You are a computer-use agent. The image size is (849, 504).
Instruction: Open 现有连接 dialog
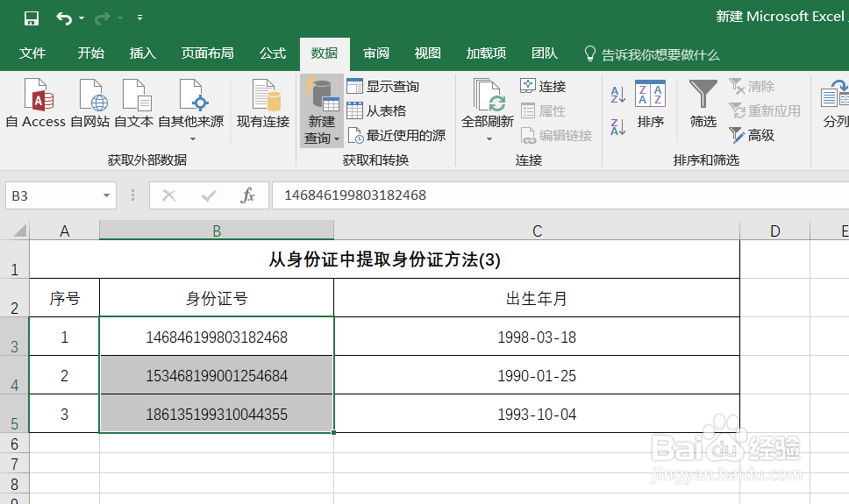click(x=263, y=103)
